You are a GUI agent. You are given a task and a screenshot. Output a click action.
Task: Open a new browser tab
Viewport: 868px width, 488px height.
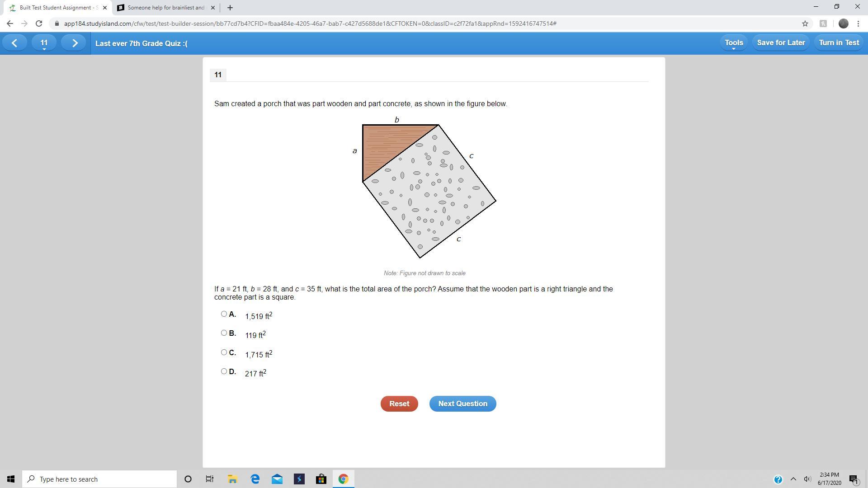pos(230,8)
